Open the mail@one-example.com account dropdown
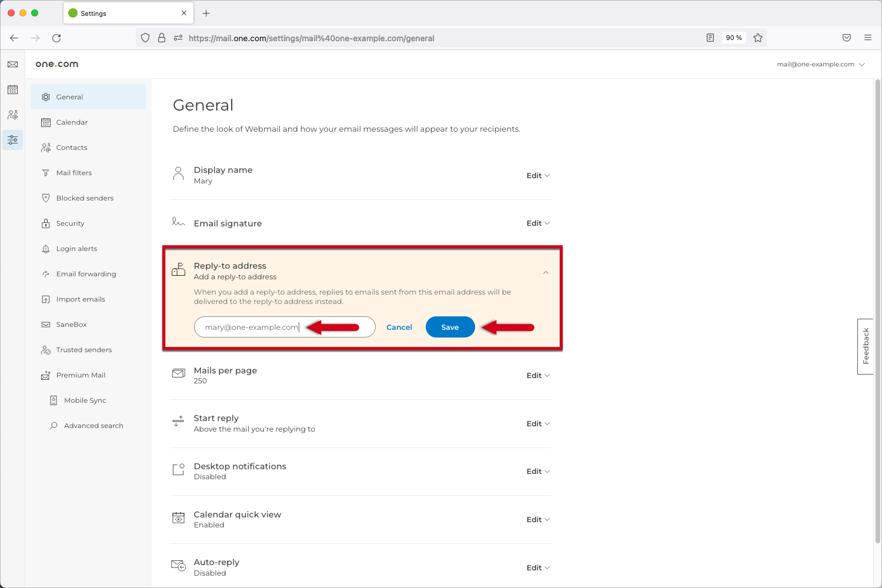The height and width of the screenshot is (588, 882). click(x=820, y=65)
